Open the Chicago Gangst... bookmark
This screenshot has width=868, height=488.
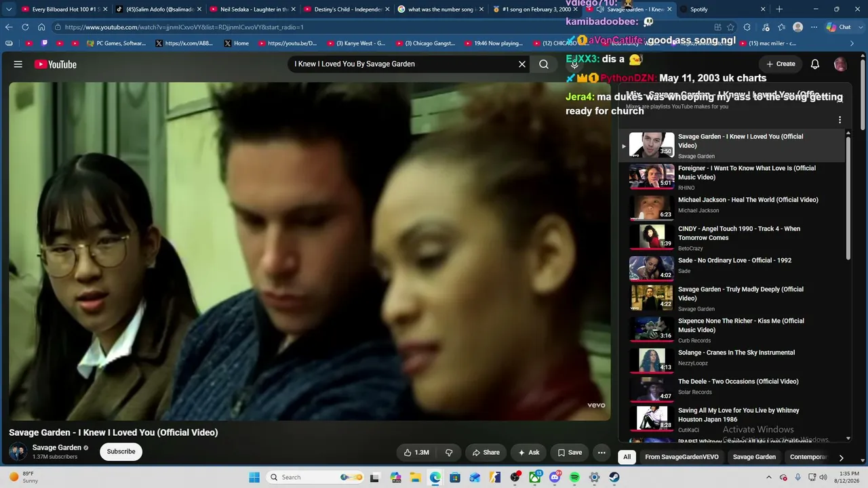425,43
